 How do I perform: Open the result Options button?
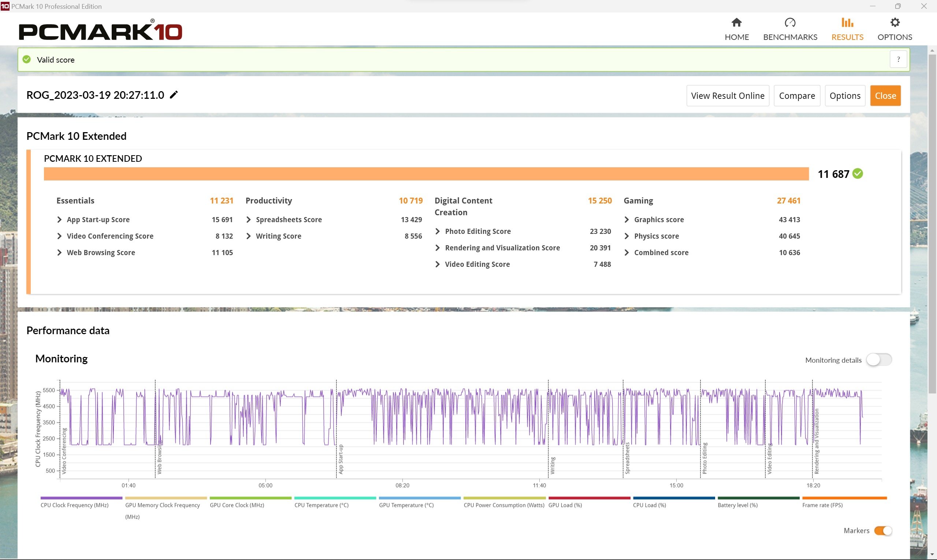tap(844, 96)
